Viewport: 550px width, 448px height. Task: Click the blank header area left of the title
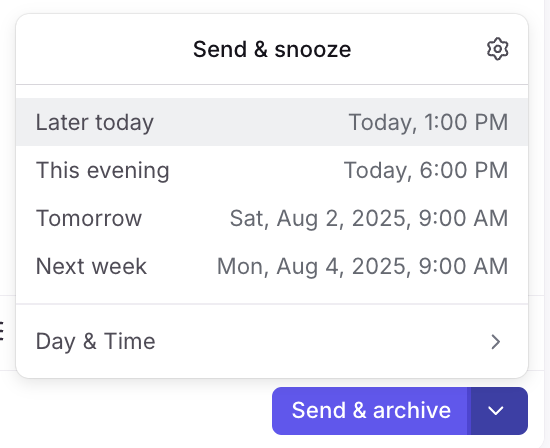[105, 49]
